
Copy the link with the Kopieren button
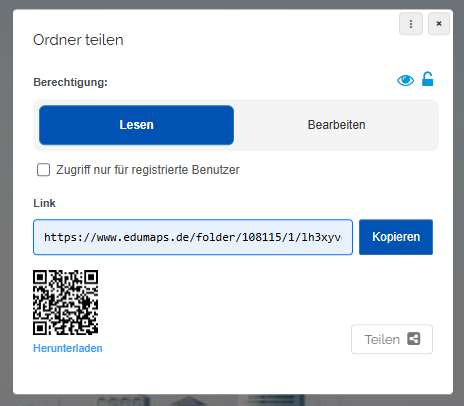pos(396,237)
